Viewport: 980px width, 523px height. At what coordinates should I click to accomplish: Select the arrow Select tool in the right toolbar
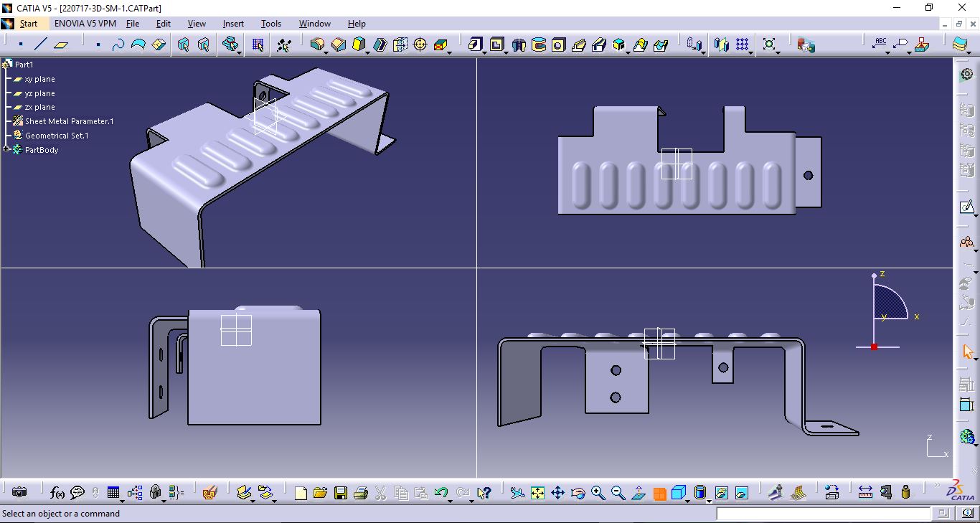tap(967, 352)
